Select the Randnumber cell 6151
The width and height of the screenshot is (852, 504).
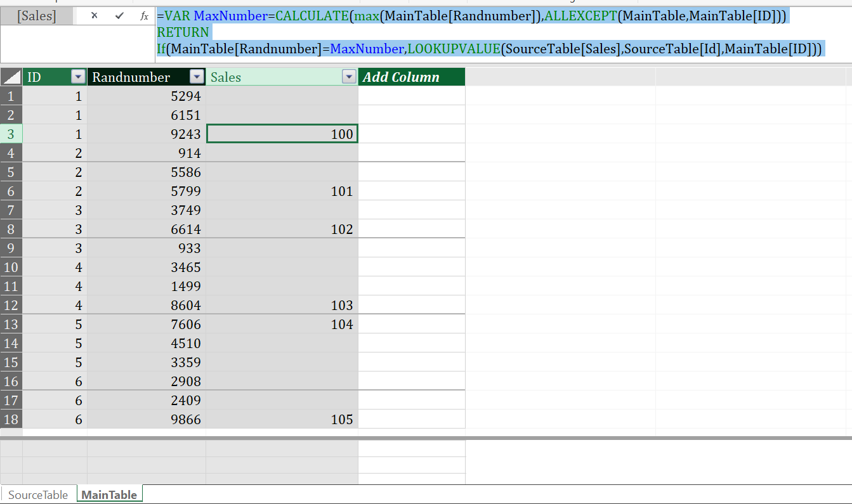[147, 115]
